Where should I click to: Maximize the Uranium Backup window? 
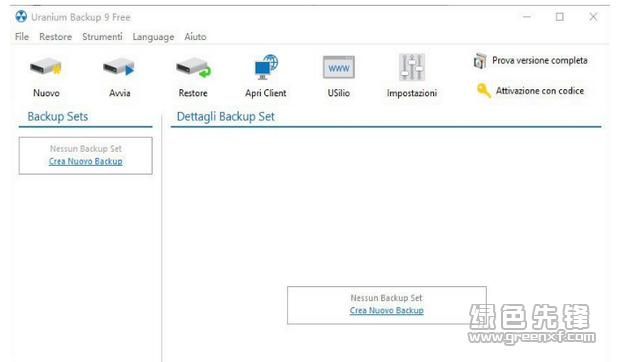(x=560, y=17)
